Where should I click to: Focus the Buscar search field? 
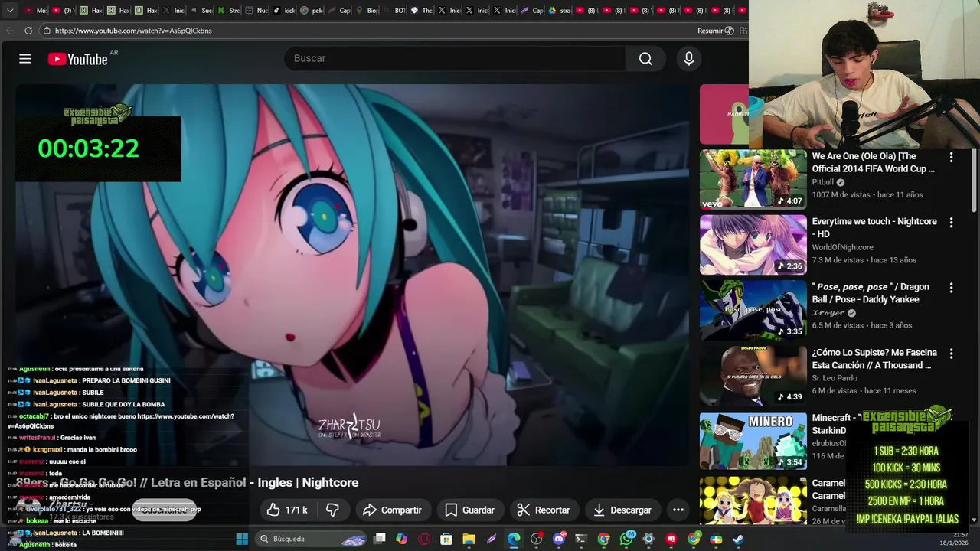point(456,59)
